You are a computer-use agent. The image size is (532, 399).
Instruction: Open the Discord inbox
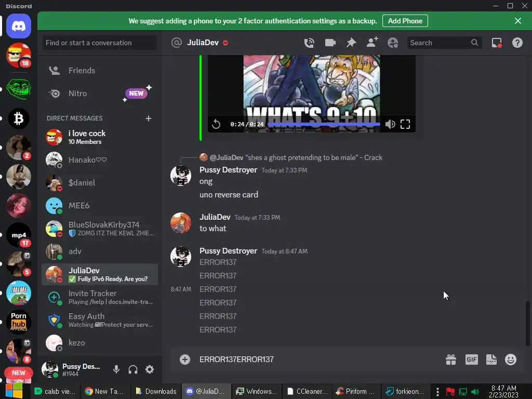497,43
